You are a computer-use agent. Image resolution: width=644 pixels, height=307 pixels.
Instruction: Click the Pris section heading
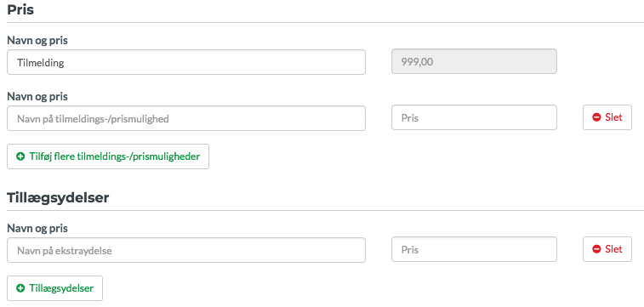[20, 9]
